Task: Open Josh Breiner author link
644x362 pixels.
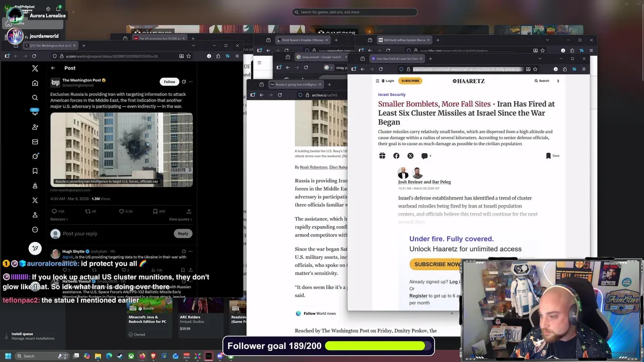Action: click(x=412, y=182)
